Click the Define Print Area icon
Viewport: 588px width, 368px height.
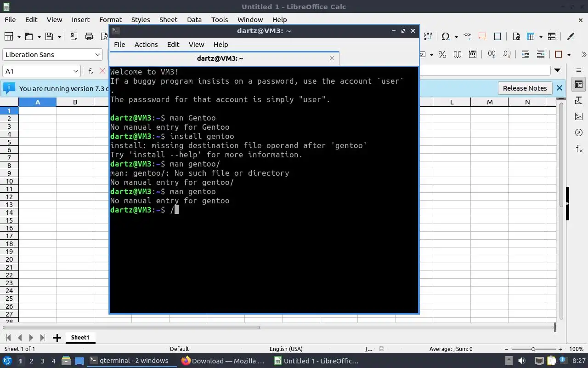coord(516,37)
